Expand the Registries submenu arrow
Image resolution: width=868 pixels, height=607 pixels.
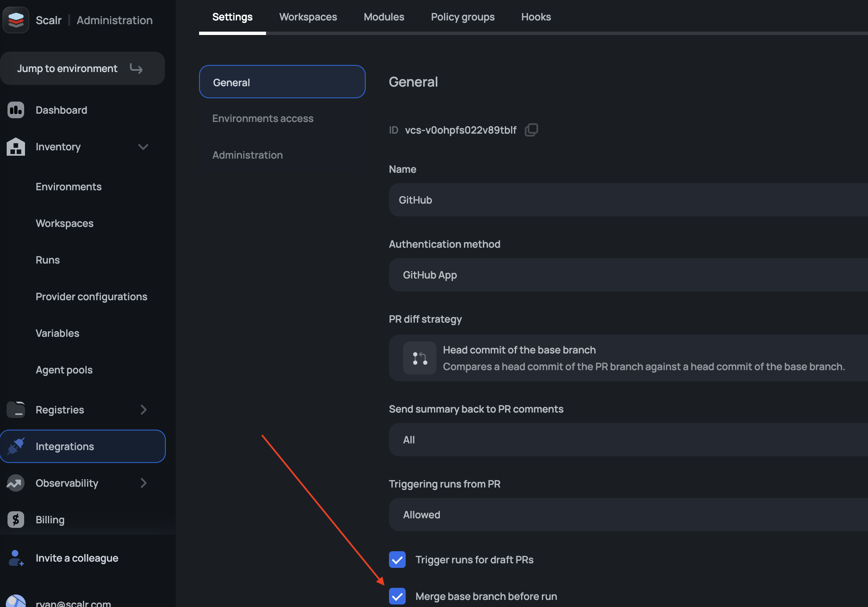143,410
